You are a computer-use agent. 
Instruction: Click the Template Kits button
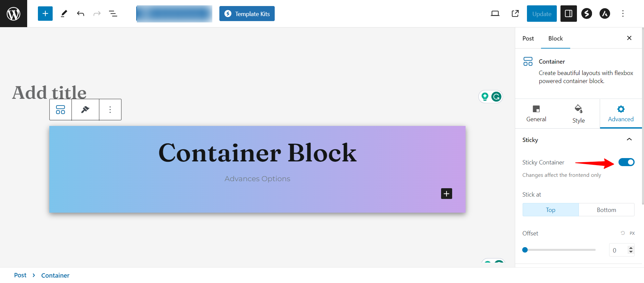247,14
